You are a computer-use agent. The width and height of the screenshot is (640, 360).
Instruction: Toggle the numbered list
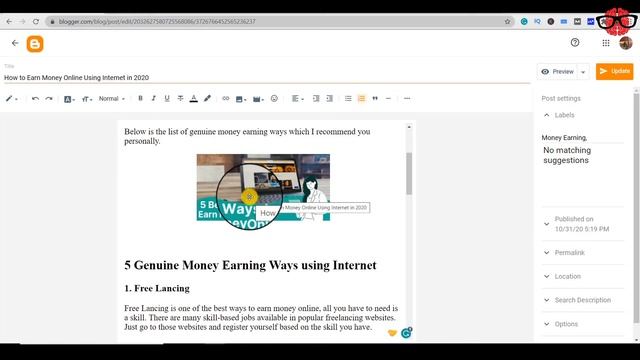click(361, 98)
